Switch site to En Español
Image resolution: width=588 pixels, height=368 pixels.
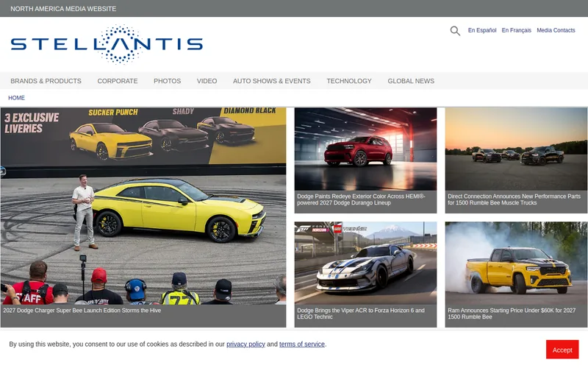pos(482,30)
